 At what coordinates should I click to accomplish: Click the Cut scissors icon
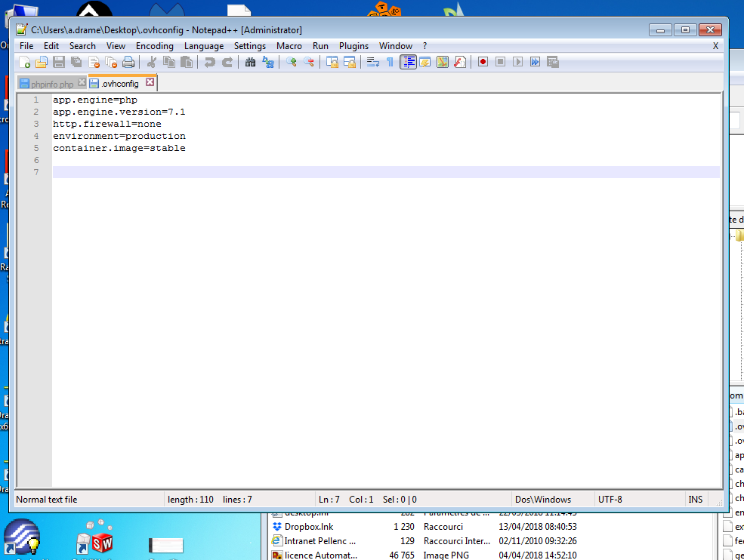tap(151, 62)
